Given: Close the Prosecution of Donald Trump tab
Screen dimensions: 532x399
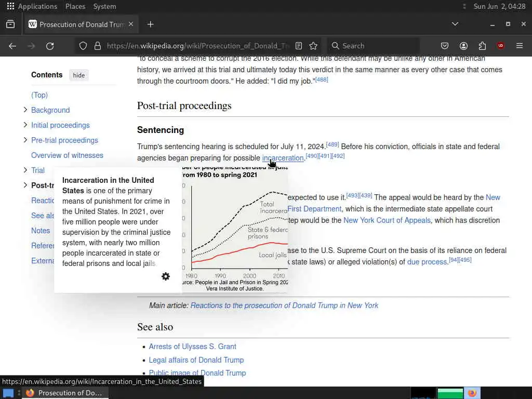Looking at the screenshot, I should point(131,24).
